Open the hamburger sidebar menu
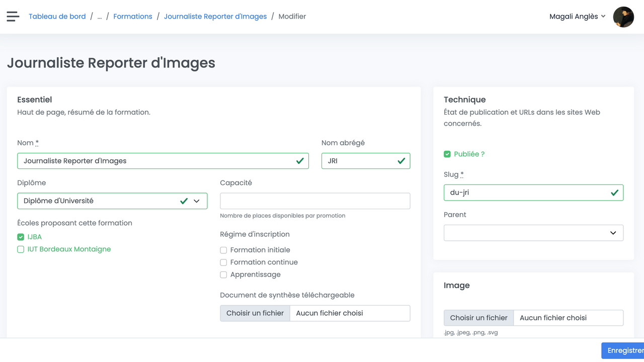This screenshot has width=644, height=362. (x=13, y=17)
